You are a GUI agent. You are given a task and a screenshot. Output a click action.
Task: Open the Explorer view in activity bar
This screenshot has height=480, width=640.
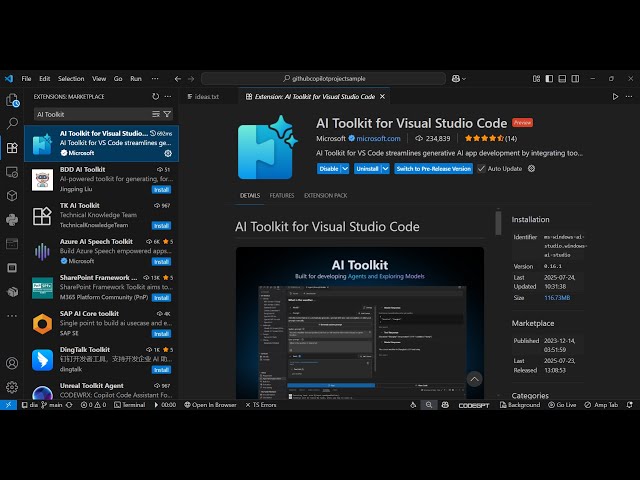pyautogui.click(x=12, y=100)
